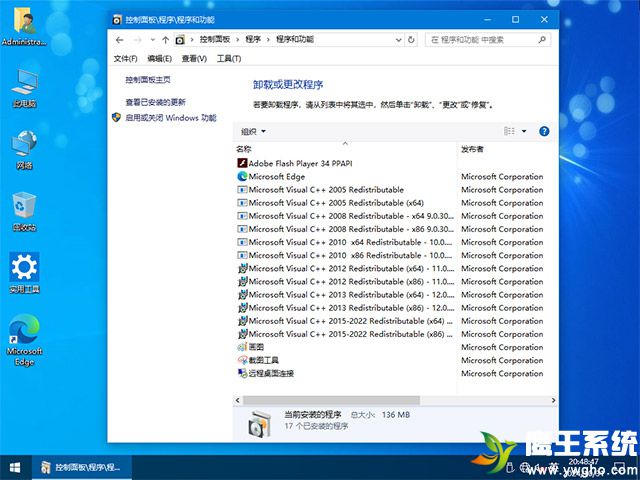This screenshot has width=640, height=480.
Task: Click the horizontal scrollbar thumb
Action: coord(331,400)
